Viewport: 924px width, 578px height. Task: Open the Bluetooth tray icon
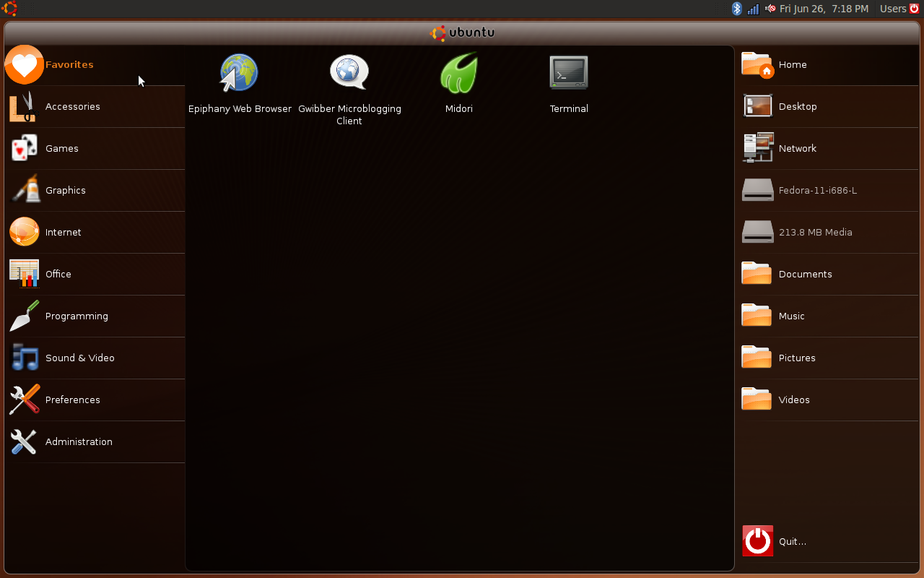pos(737,9)
